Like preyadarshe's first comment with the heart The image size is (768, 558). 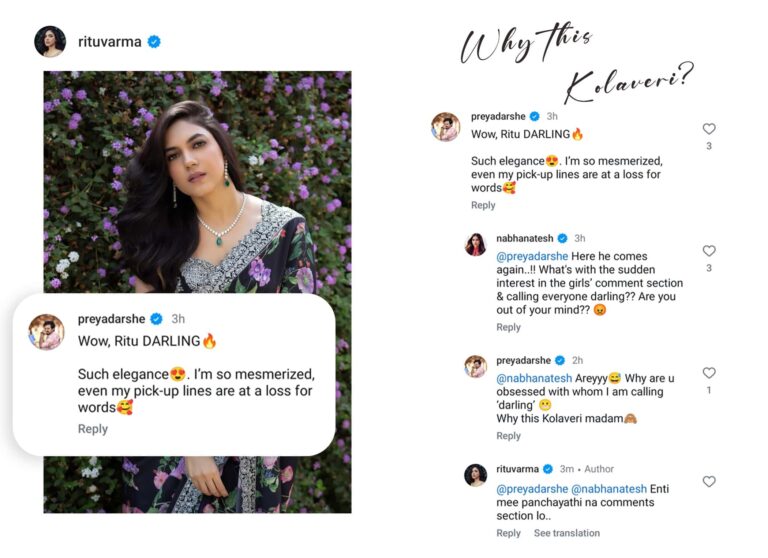[709, 129]
